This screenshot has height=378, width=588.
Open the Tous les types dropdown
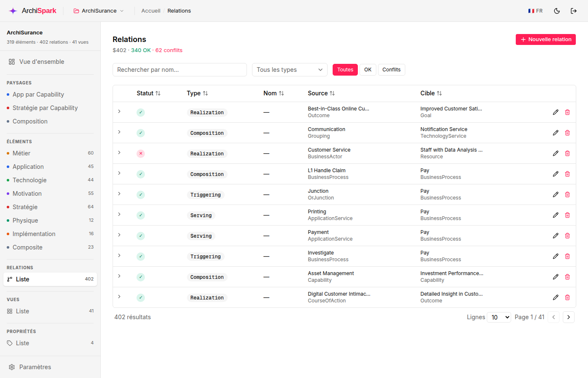point(290,70)
